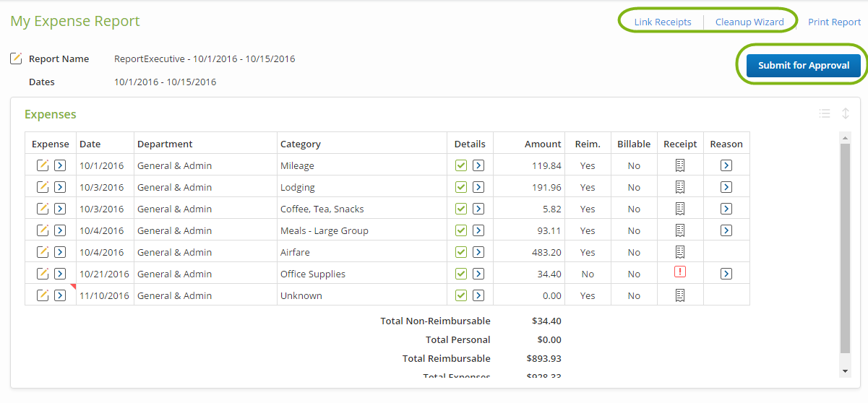Open the expenses list view icon
Image resolution: width=868 pixels, height=403 pixels.
825,113
